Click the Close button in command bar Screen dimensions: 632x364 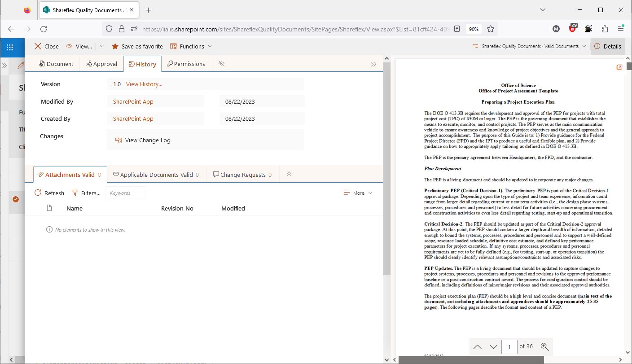tap(47, 46)
